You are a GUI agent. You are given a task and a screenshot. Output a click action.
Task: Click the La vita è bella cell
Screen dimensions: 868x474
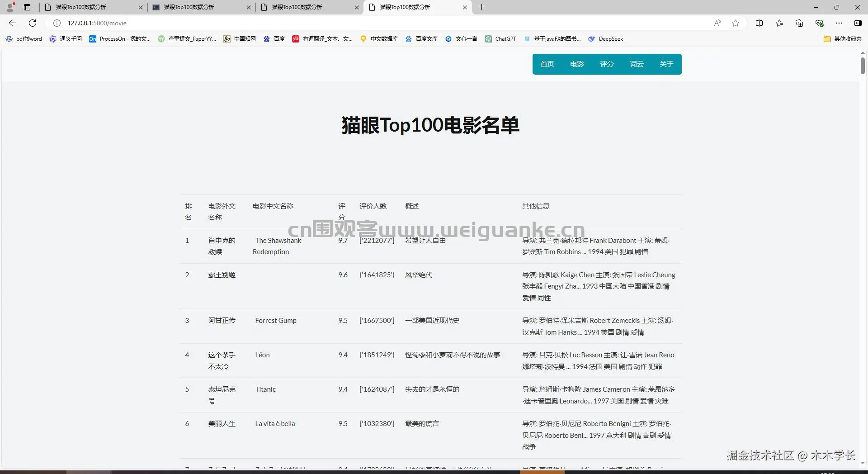pyautogui.click(x=275, y=424)
